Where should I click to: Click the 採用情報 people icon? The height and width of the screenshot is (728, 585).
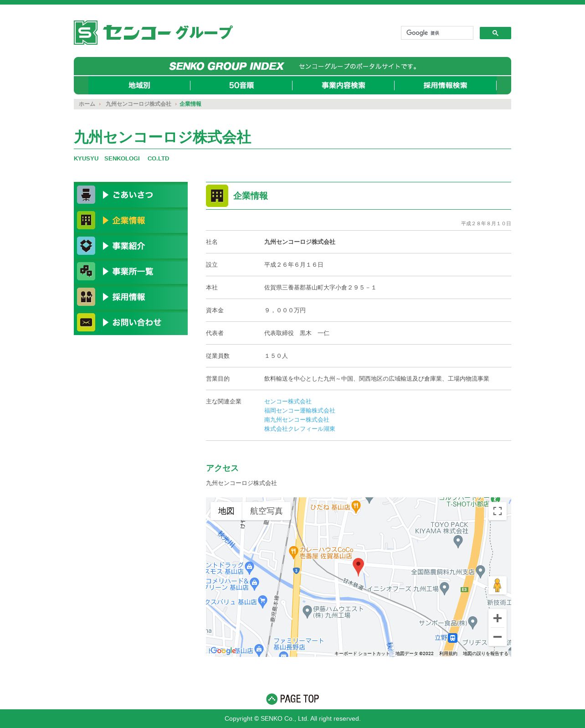86,297
